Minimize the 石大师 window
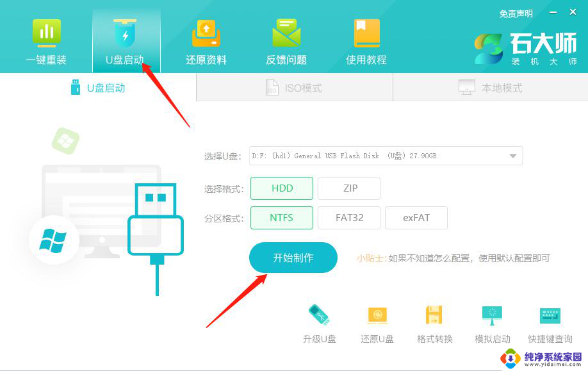 [x=553, y=12]
